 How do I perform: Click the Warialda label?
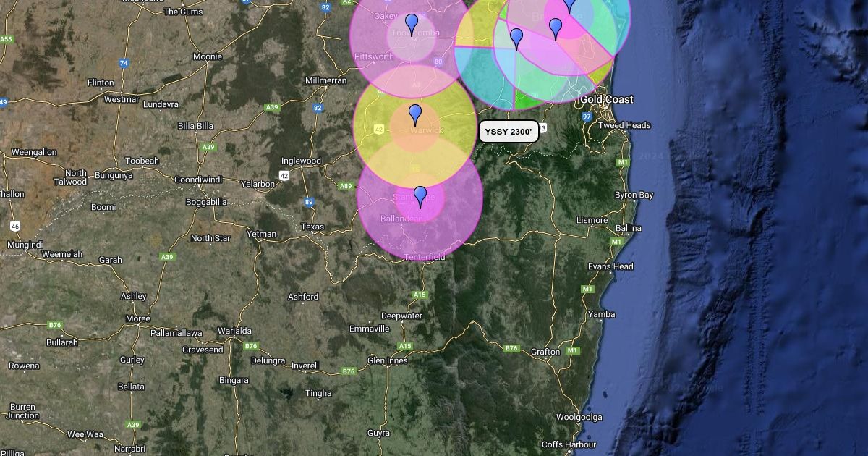[x=234, y=330]
